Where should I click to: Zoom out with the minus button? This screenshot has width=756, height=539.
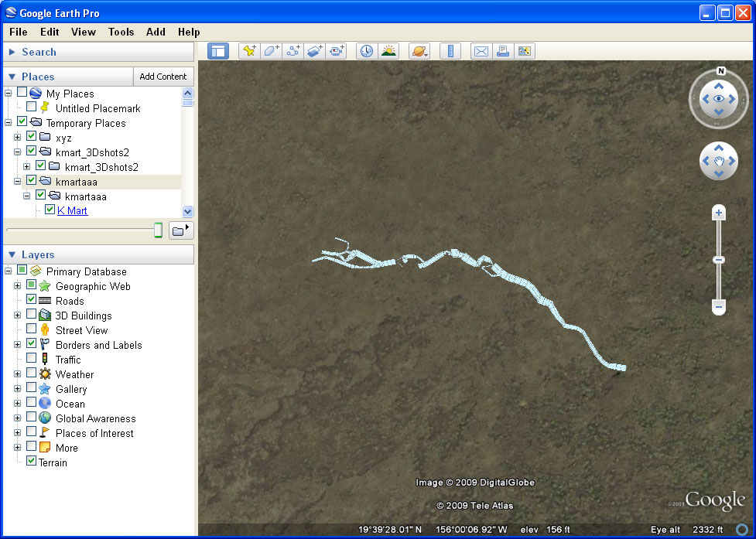(719, 306)
